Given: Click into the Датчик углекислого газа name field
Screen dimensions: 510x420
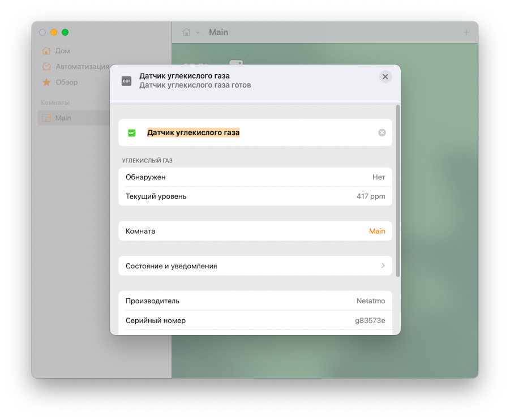Looking at the screenshot, I should pyautogui.click(x=255, y=132).
